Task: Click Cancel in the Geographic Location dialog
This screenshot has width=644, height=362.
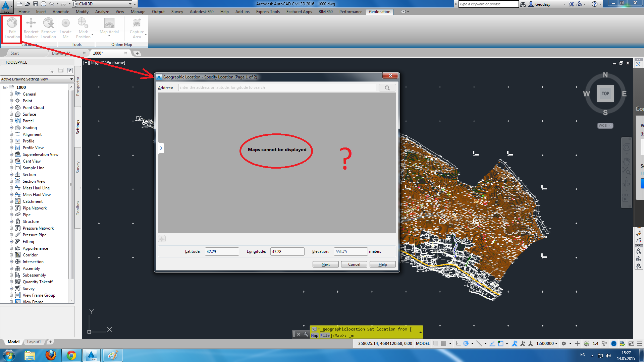Action: [x=354, y=264]
